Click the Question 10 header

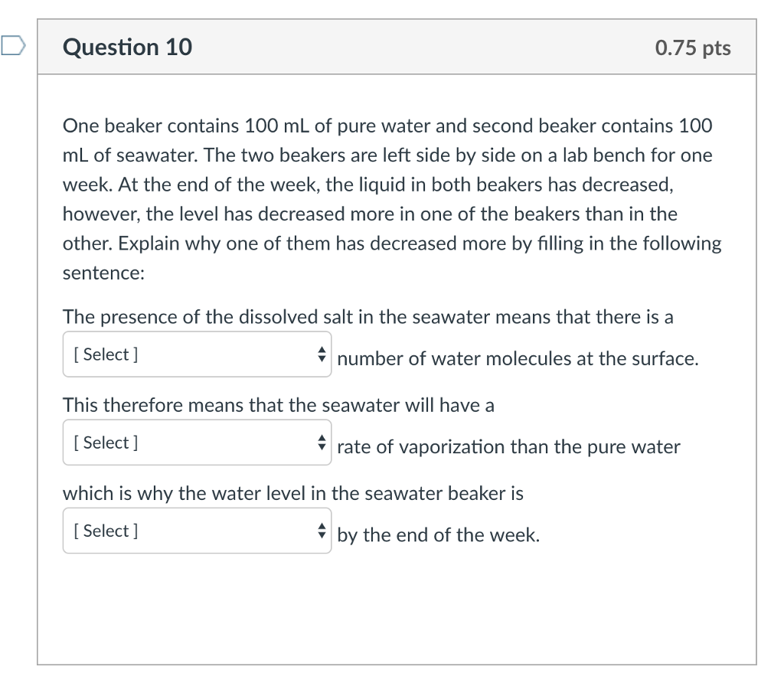point(128,47)
